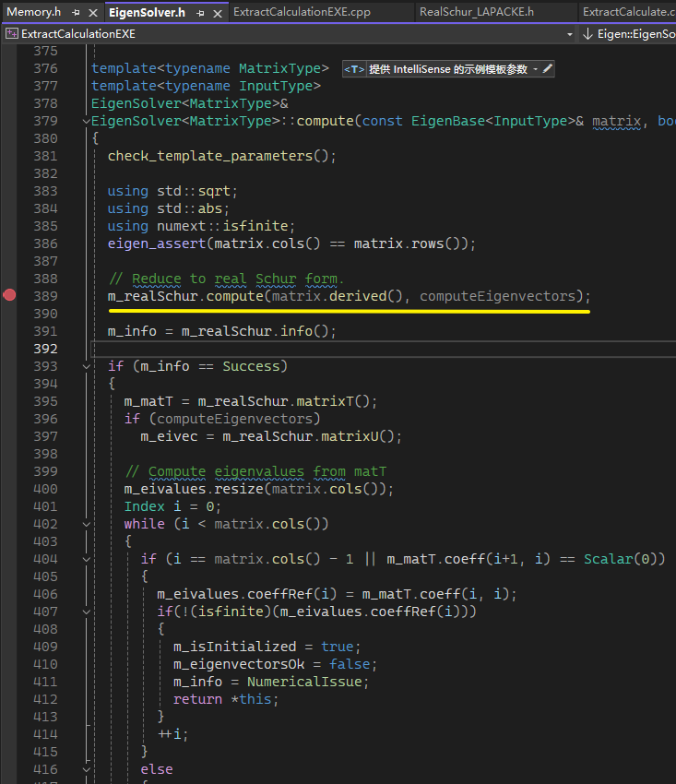676x784 pixels.
Task: Click 'using std::sqrt;' statement
Action: [172, 191]
